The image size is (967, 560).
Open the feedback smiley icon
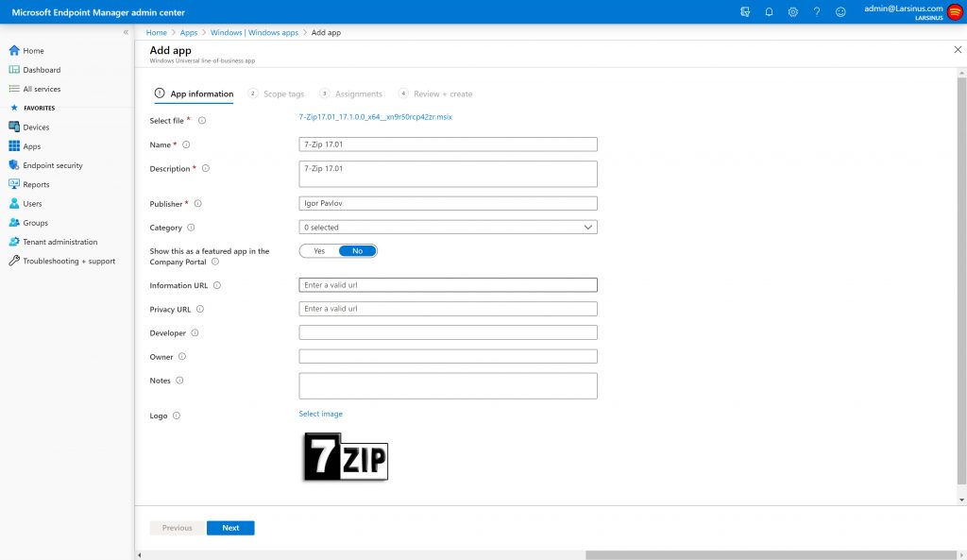(x=840, y=11)
